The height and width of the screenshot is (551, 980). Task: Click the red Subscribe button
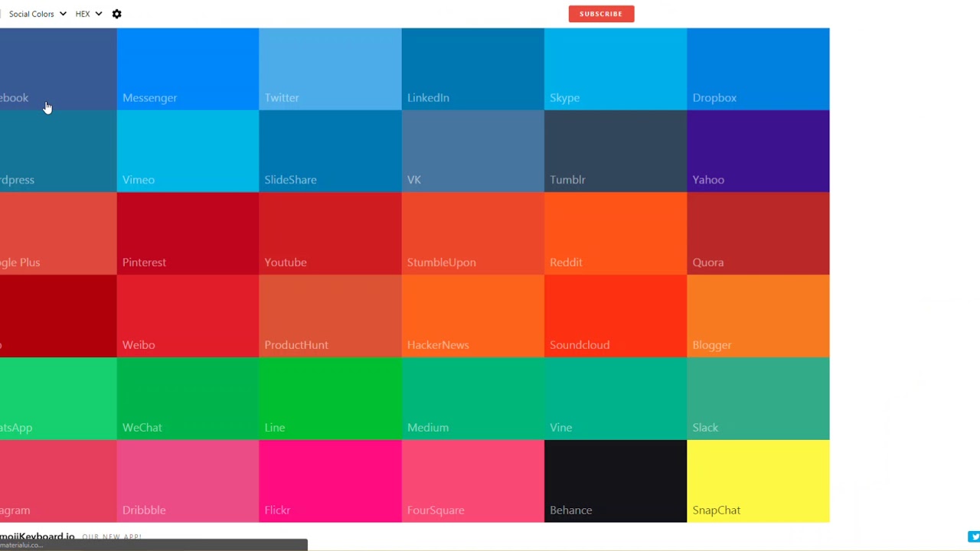[x=601, y=14]
